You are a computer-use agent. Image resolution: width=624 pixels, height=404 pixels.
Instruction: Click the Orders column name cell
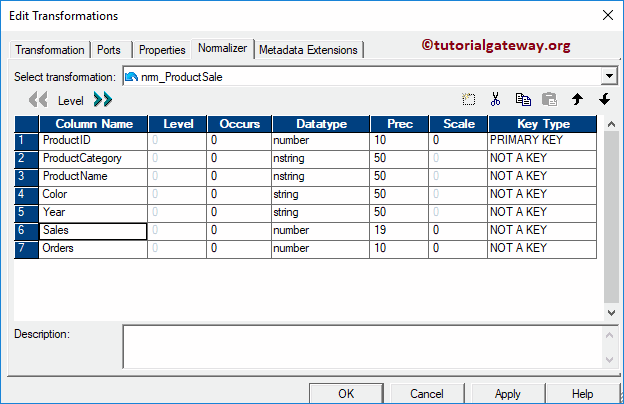[94, 249]
